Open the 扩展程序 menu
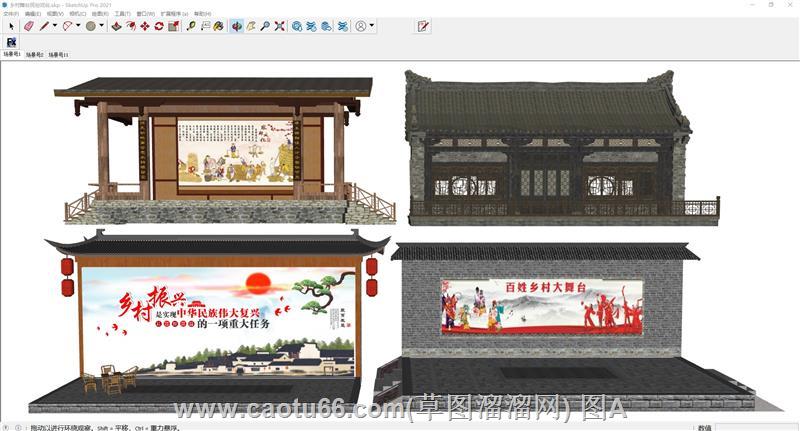 [174, 14]
